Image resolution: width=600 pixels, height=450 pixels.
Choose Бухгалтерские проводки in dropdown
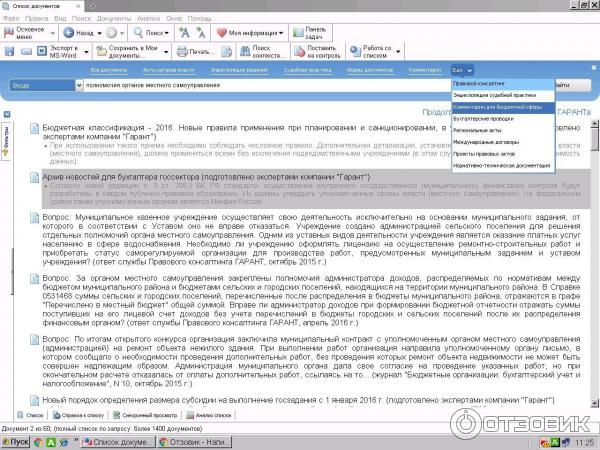click(x=503, y=119)
